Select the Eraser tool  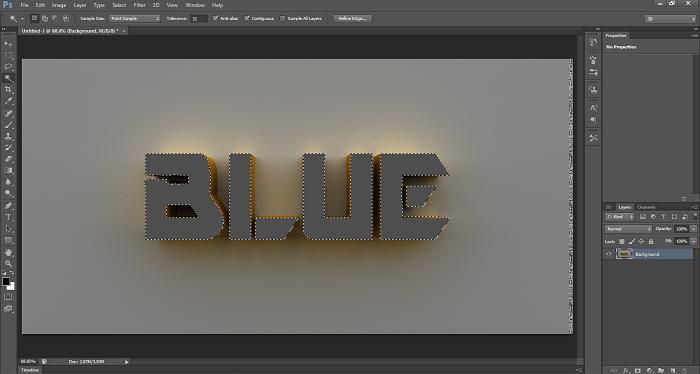8,159
